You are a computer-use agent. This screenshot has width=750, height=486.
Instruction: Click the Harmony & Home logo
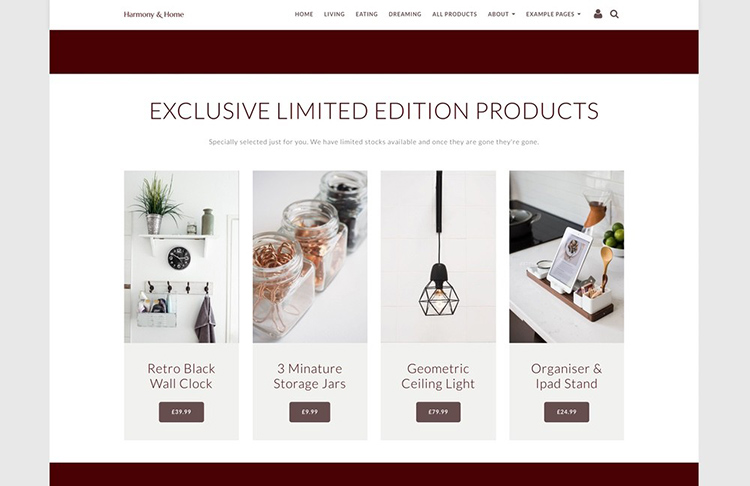[x=154, y=14]
